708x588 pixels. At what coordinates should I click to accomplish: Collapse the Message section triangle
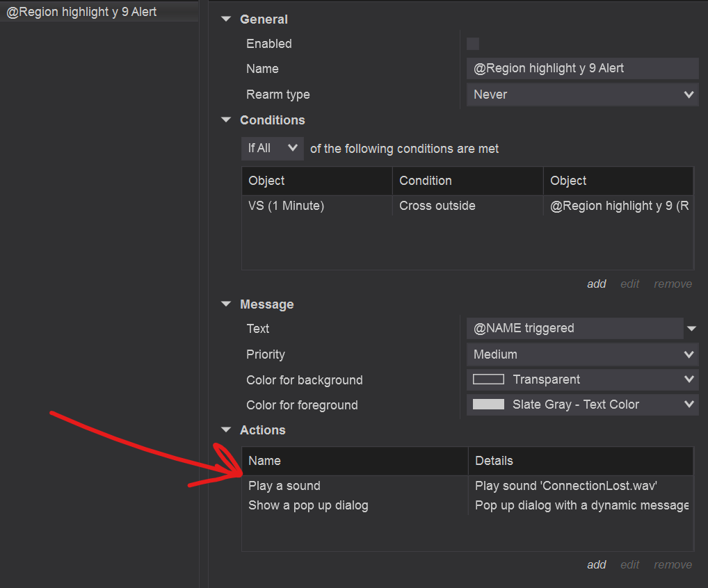[x=226, y=304]
